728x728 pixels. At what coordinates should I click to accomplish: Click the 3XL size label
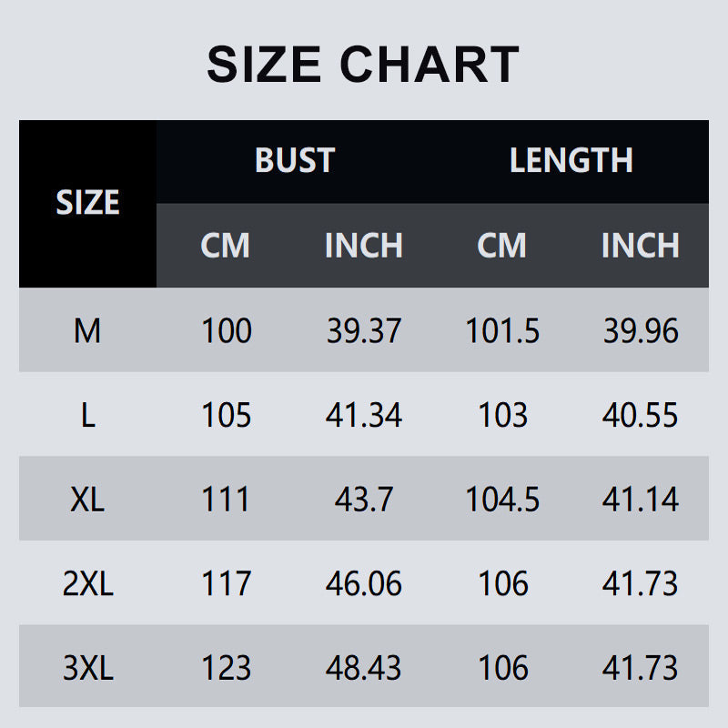(x=87, y=668)
